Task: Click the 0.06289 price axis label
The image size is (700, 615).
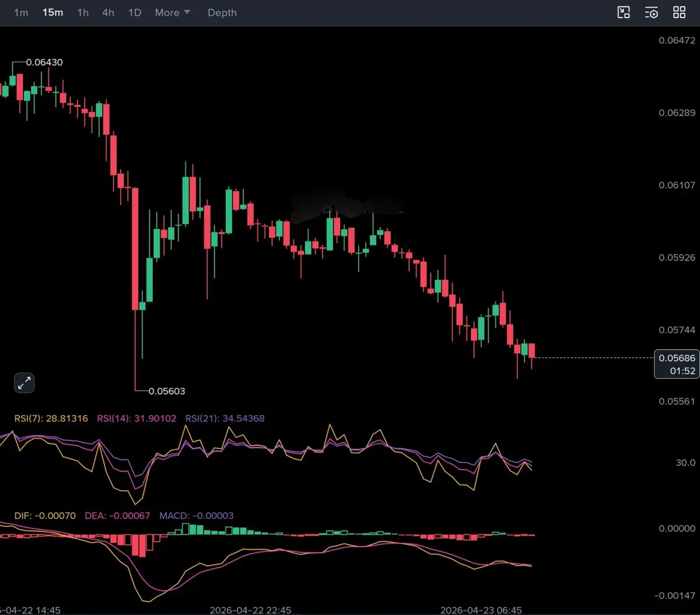Action: [677, 113]
